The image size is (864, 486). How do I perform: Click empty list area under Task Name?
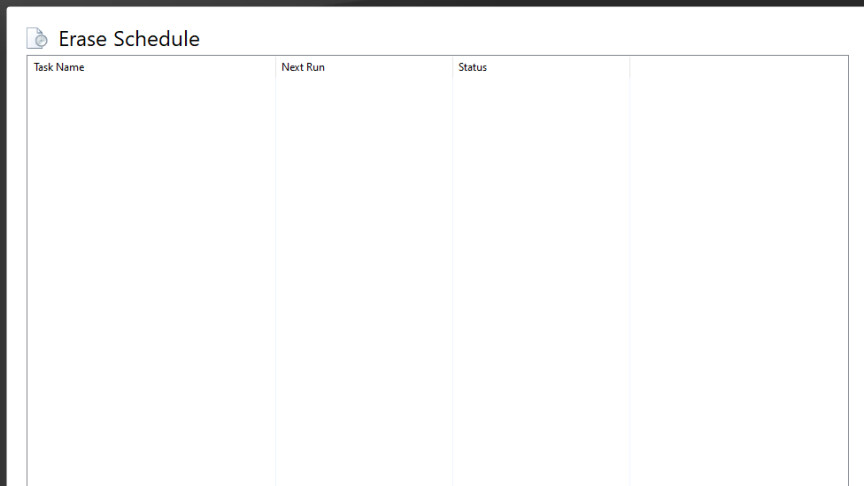150,280
